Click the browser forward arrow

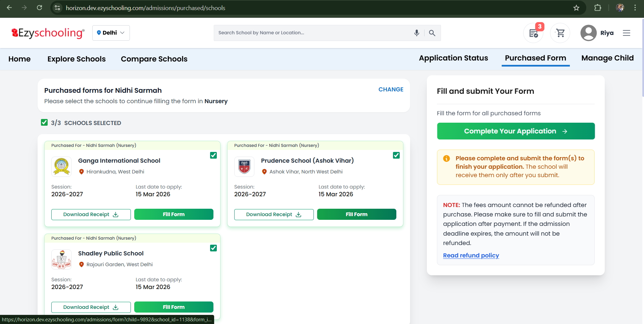point(24,8)
